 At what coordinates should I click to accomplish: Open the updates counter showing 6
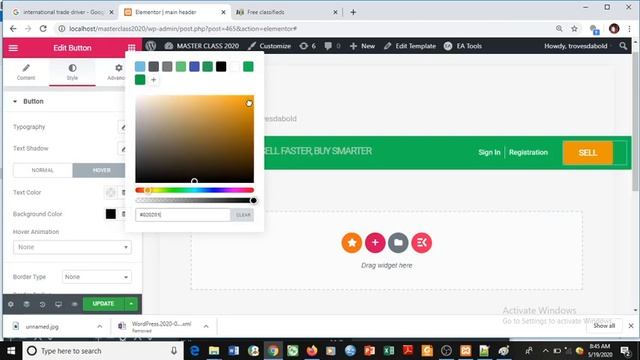pos(308,46)
